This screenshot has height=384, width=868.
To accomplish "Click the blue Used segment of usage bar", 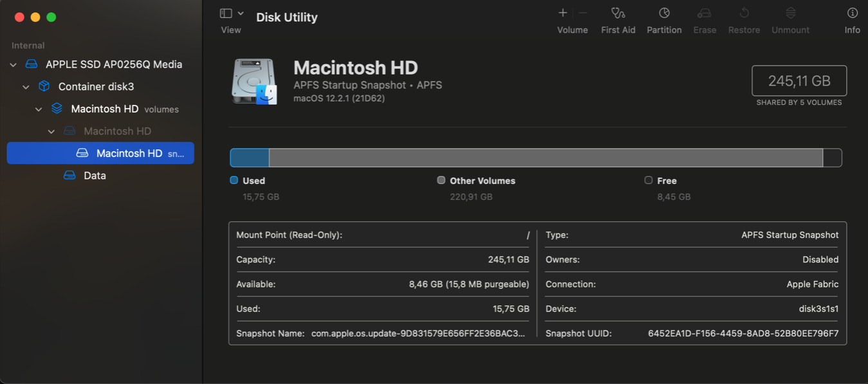I will pyautogui.click(x=250, y=158).
